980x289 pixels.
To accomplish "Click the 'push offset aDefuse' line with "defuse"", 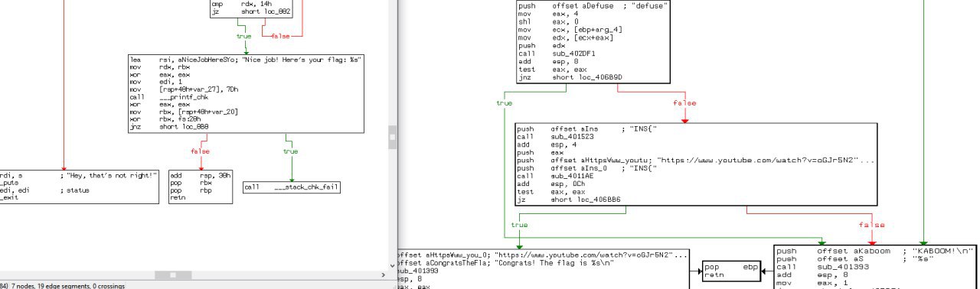I will click(593, 5).
